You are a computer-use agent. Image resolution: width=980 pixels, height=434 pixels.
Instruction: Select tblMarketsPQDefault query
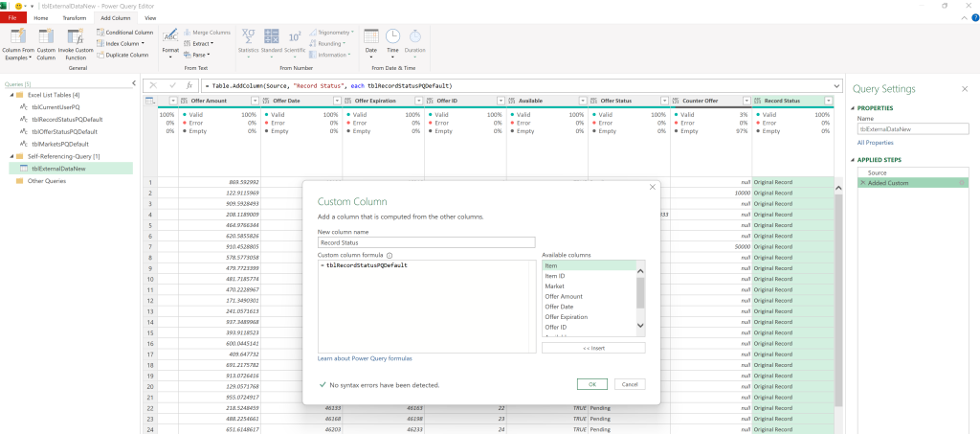(x=59, y=144)
